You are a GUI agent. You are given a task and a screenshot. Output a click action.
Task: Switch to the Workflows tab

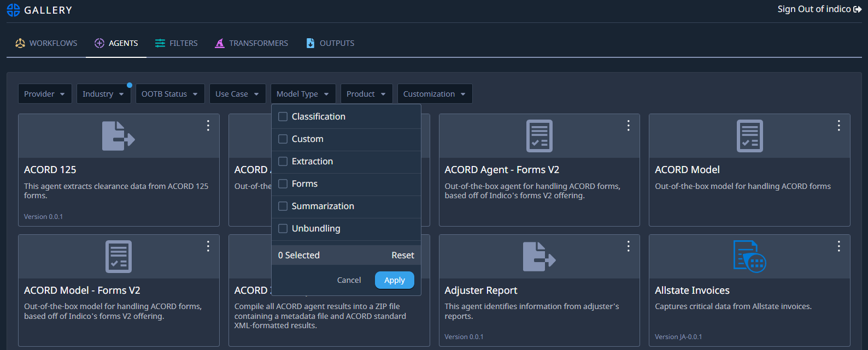coord(46,43)
